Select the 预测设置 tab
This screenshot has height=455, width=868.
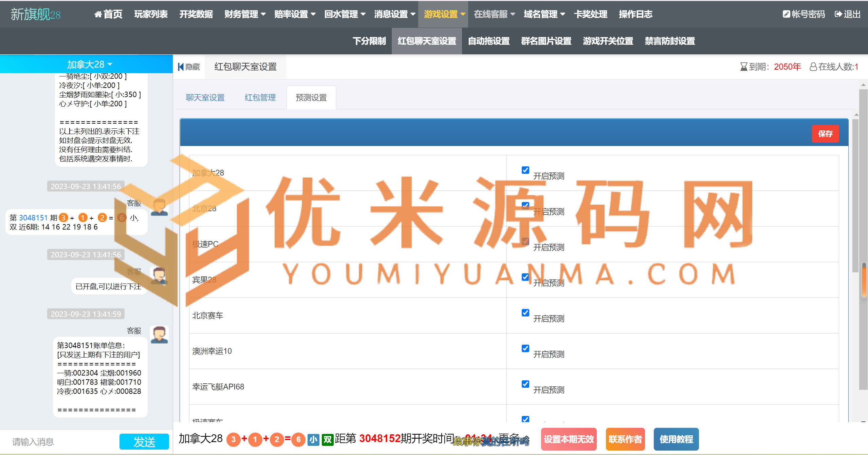click(x=311, y=98)
